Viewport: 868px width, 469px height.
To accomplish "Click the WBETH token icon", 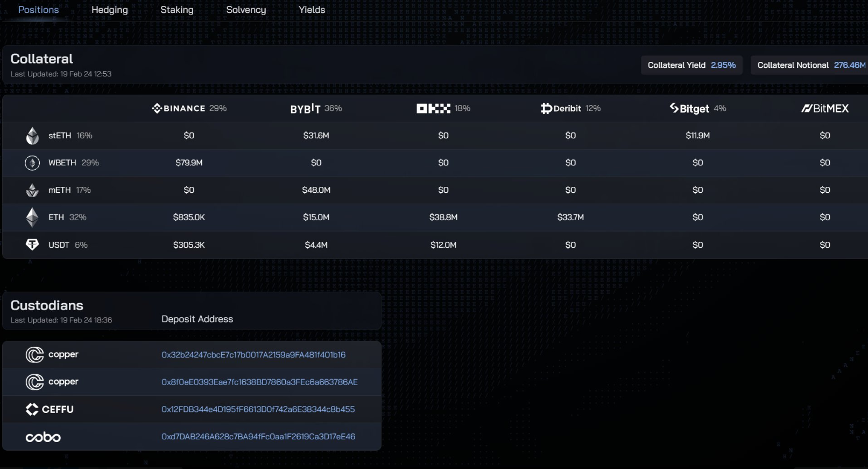I will click(x=32, y=163).
